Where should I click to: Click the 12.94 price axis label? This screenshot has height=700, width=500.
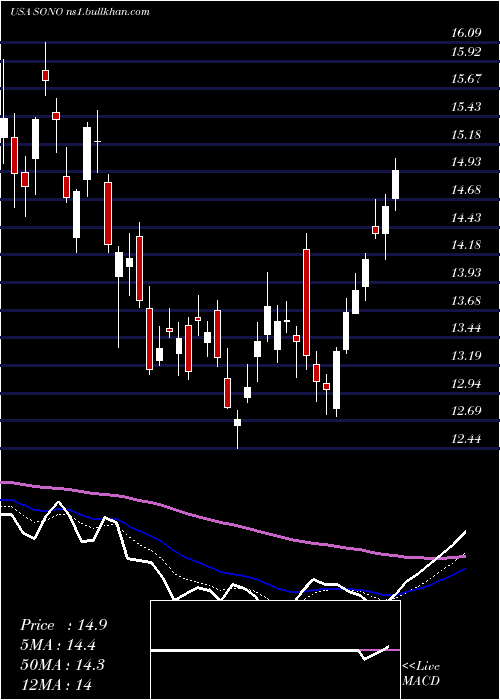[466, 383]
